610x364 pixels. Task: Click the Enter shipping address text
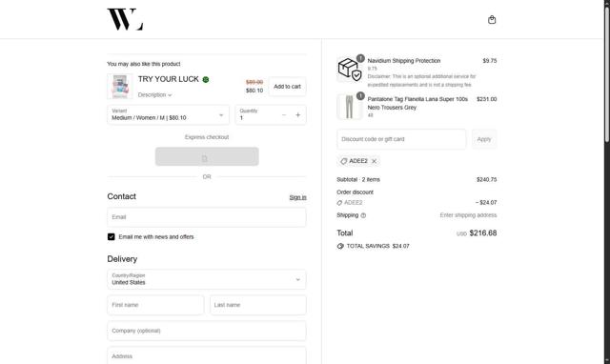468,215
